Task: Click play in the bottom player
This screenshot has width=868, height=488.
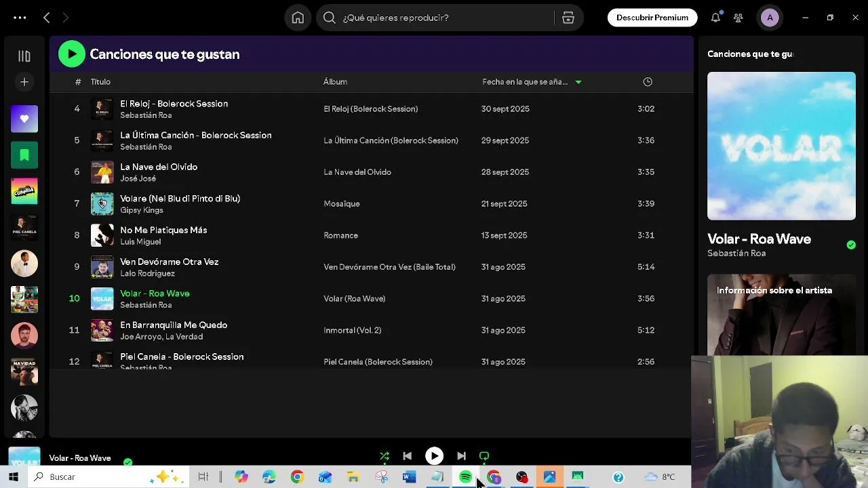Action: click(x=434, y=456)
